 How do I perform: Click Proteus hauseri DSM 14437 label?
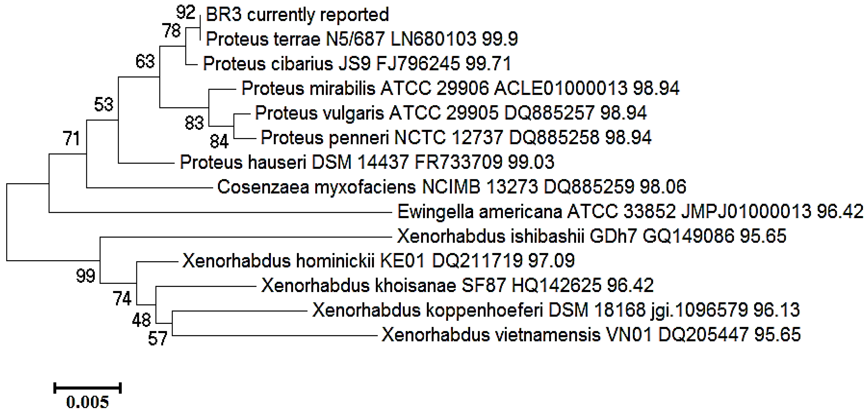[367, 162]
